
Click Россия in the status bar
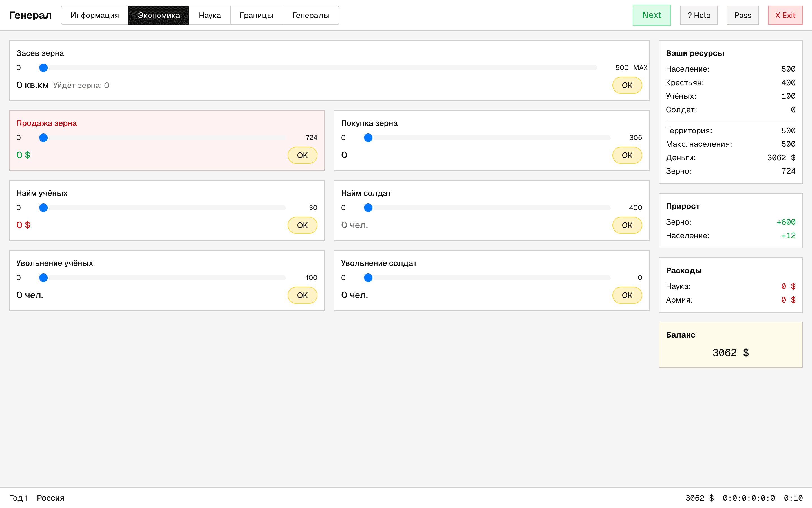point(50,498)
